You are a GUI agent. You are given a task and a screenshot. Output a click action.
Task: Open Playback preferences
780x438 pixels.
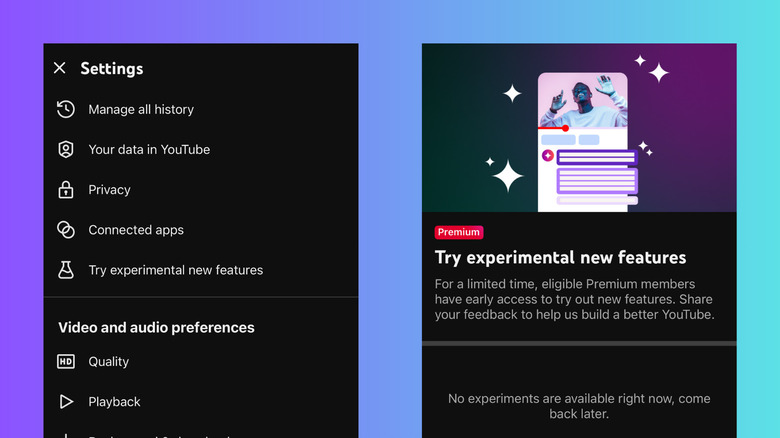pos(200,402)
